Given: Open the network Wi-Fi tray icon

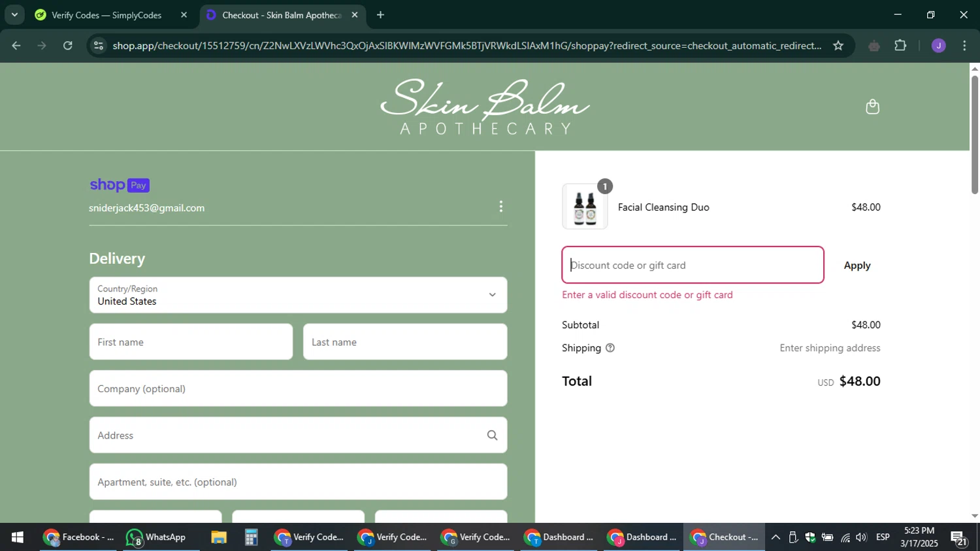Looking at the screenshot, I should click(x=845, y=537).
